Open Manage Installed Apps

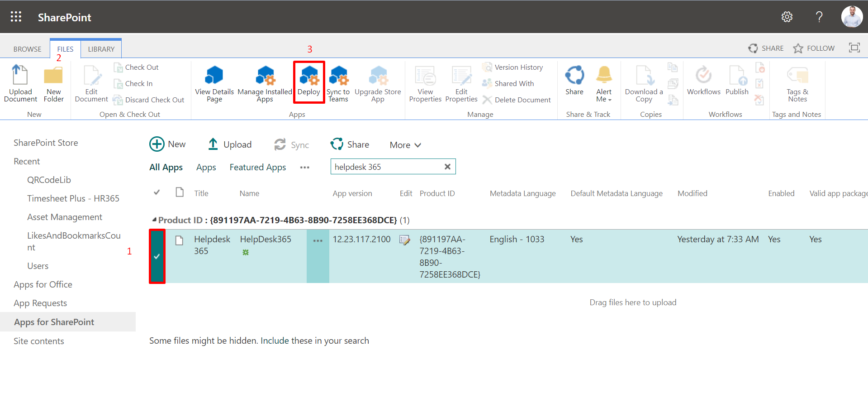point(265,84)
